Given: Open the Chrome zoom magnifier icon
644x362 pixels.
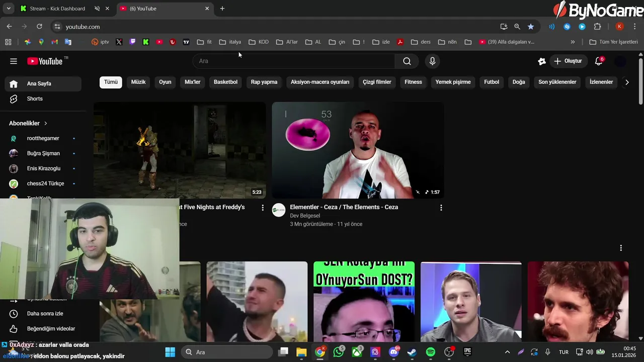Looking at the screenshot, I should point(517,27).
